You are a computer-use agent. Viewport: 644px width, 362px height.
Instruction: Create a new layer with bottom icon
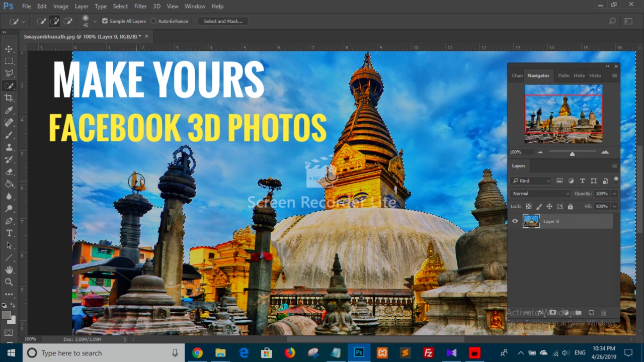591,313
